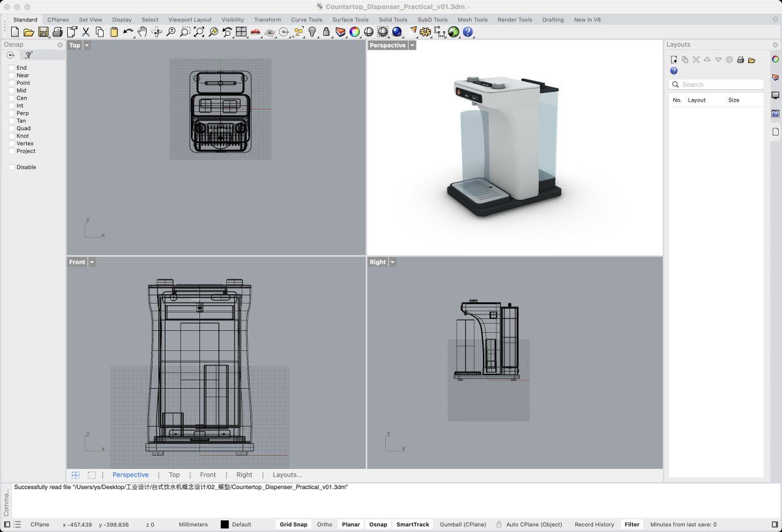Open the Default layer selector in the status bar
The width and height of the screenshot is (782, 532).
pyautogui.click(x=241, y=525)
